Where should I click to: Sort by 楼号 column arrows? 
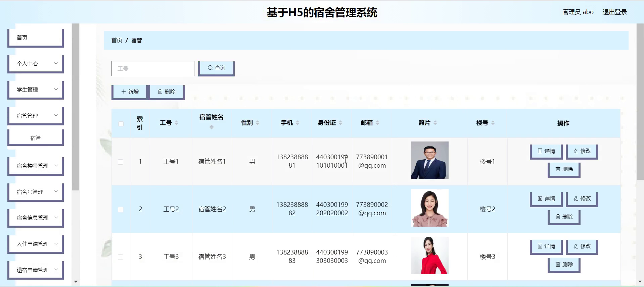coord(493,123)
